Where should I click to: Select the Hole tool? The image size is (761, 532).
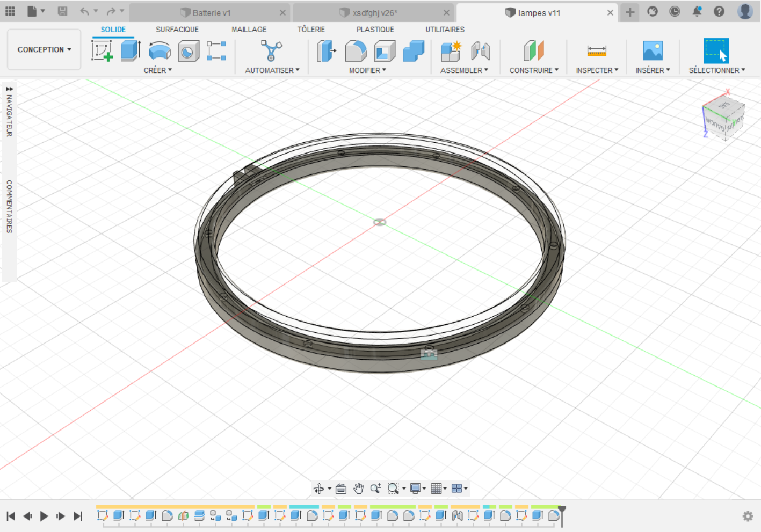(189, 51)
